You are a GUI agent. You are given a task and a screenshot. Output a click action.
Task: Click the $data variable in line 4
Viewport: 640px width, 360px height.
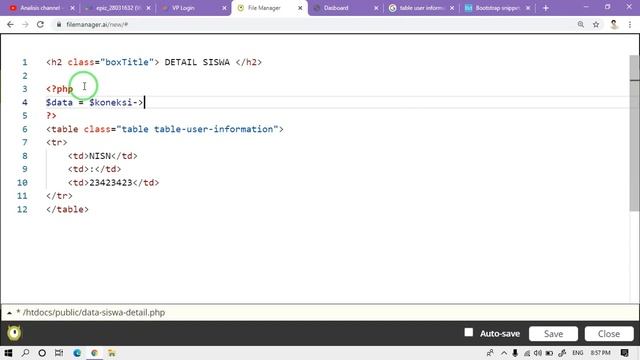coord(59,102)
